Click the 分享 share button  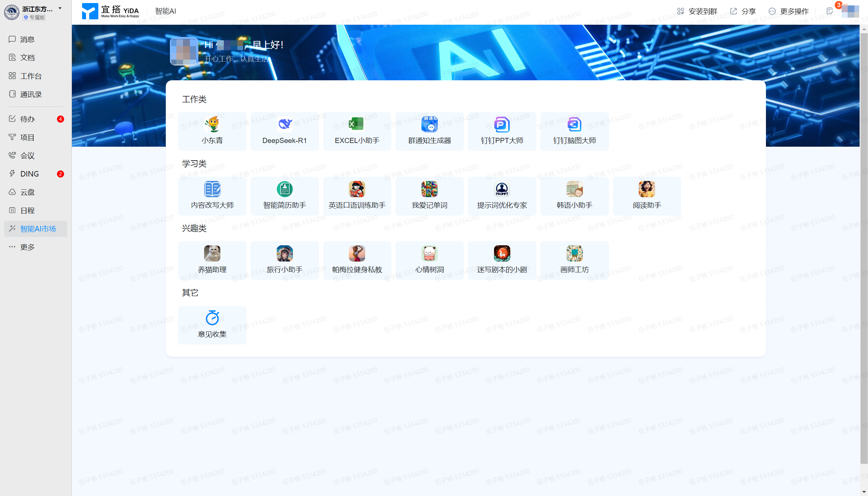pyautogui.click(x=743, y=11)
